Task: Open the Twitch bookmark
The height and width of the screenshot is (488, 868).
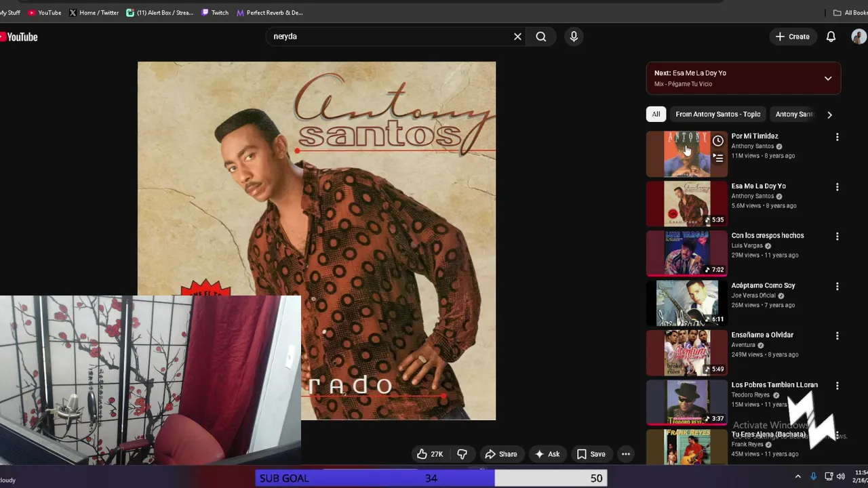Action: [x=215, y=12]
